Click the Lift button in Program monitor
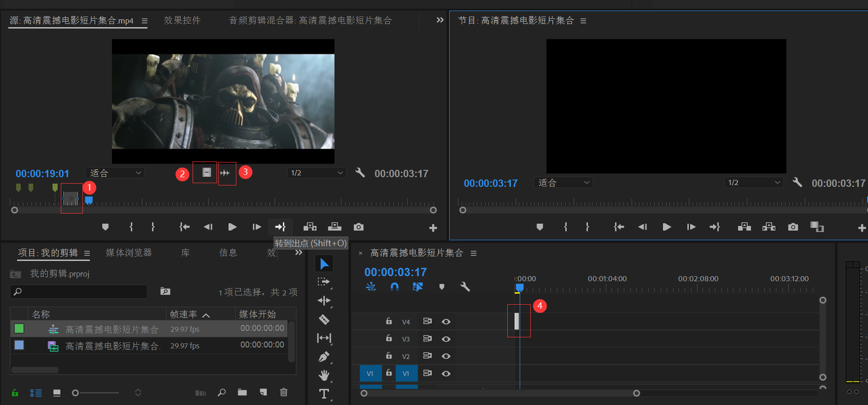The image size is (868, 405). tap(744, 227)
